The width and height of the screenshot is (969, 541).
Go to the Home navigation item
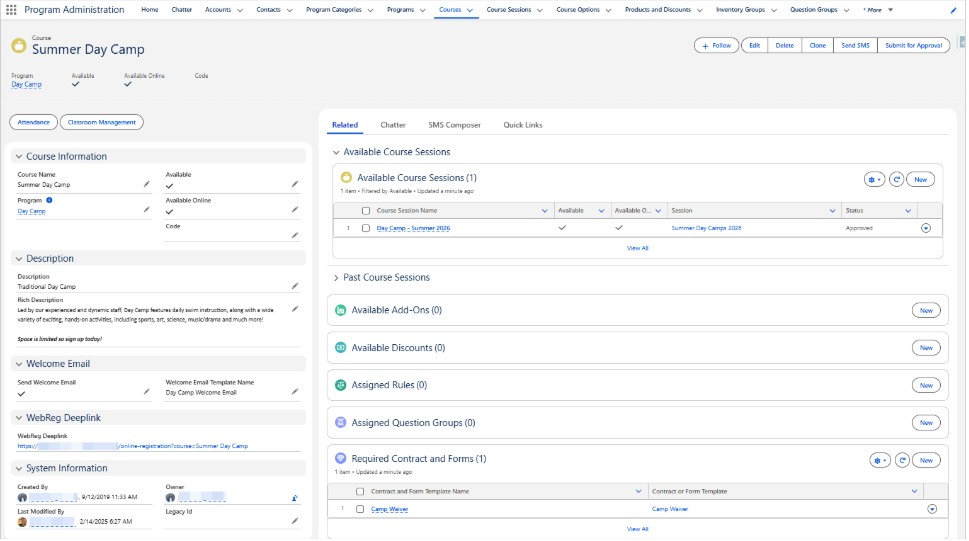pyautogui.click(x=150, y=10)
